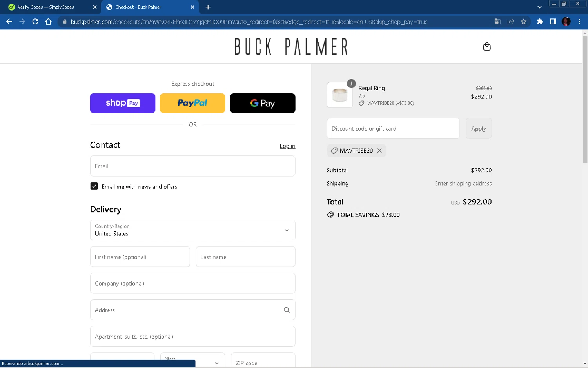
Task: Open the translate page icon
Action: 497,22
